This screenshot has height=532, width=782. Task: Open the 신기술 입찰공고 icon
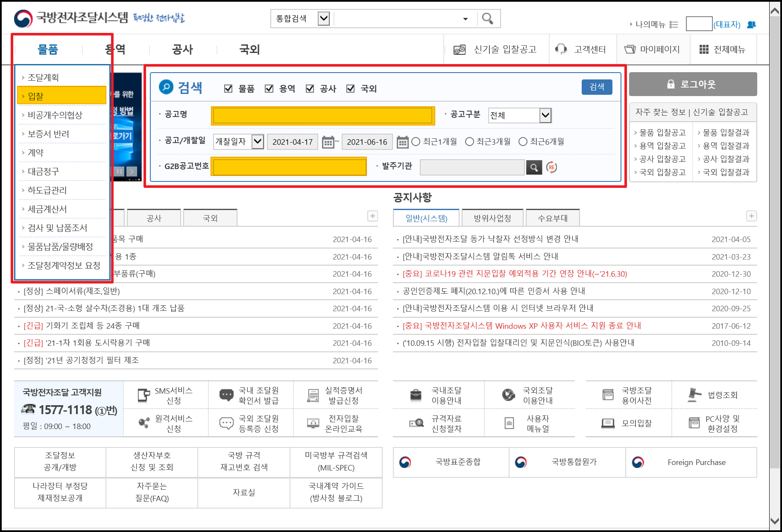point(460,50)
